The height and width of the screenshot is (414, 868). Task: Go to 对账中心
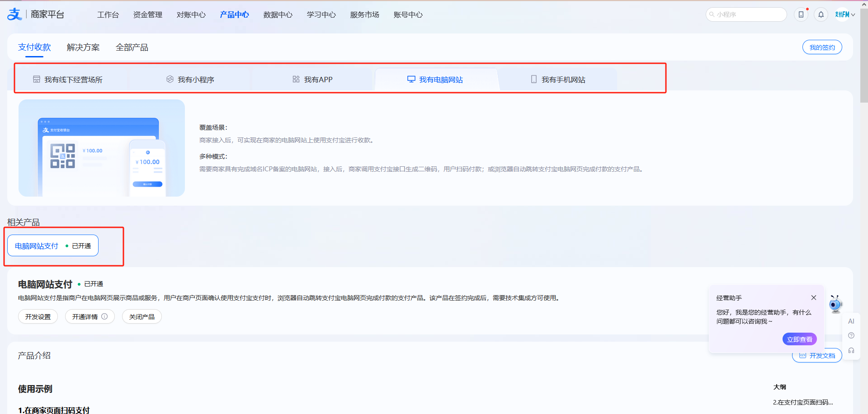[x=191, y=14]
